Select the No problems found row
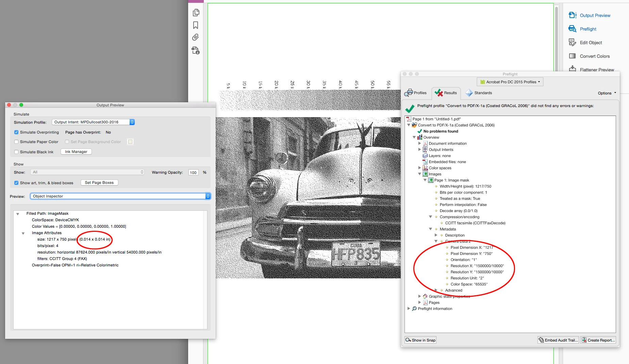 tap(441, 131)
